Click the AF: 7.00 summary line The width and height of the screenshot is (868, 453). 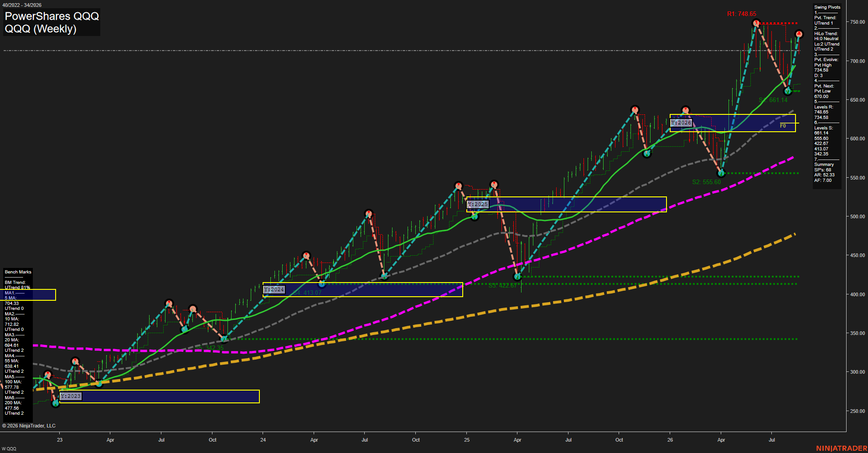[x=823, y=180]
